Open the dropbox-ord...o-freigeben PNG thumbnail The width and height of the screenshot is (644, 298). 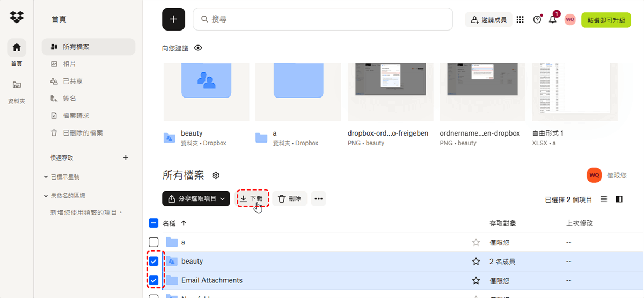tap(391, 91)
